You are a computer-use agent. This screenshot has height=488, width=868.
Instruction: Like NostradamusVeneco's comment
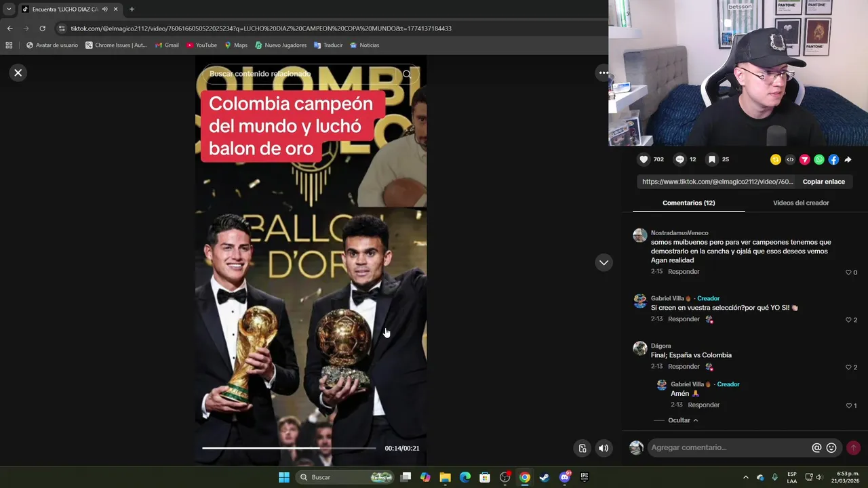[848, 272]
